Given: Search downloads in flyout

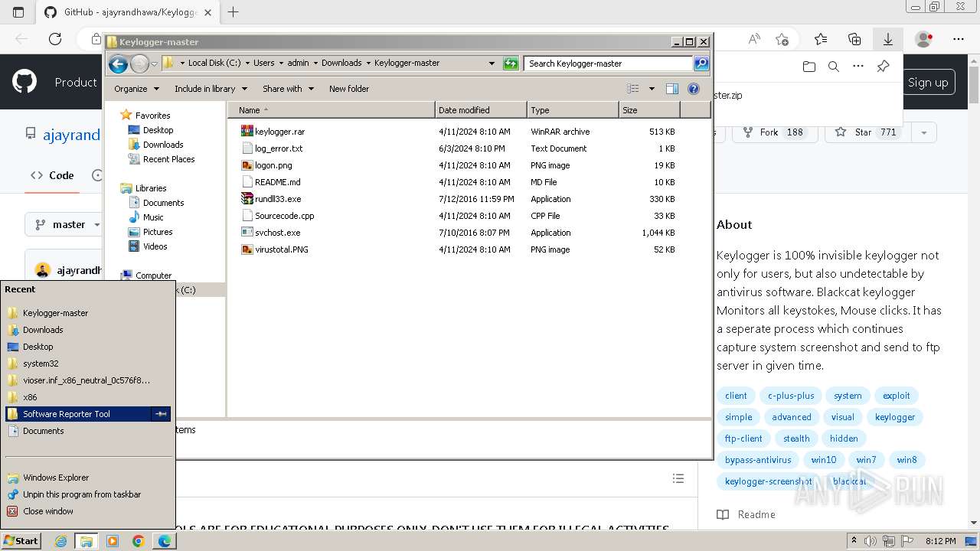Looking at the screenshot, I should [x=834, y=67].
